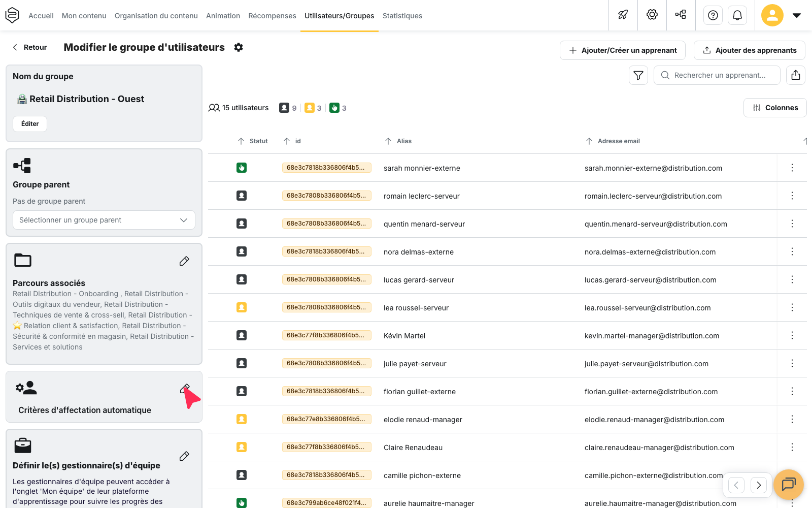
Task: Open the user avatar profile
Action: [x=772, y=15]
